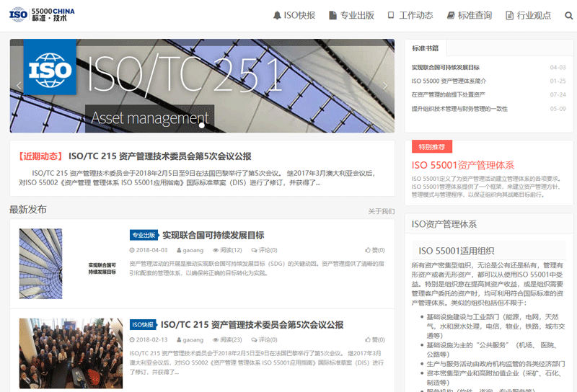Click gaoang author on 2018-02-13 article
The image size is (577, 392).
[190, 340]
